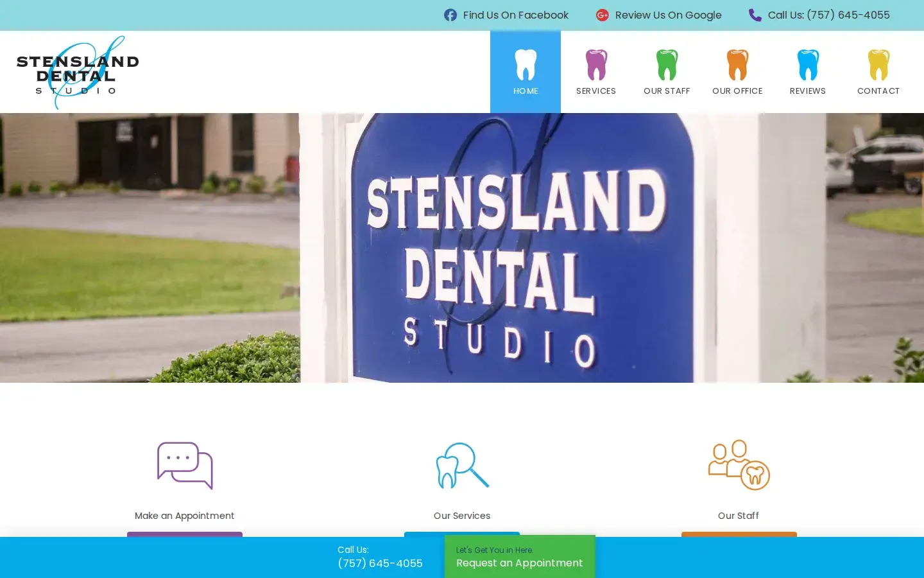The image size is (924, 578).
Task: Click the orange Our Office tooth icon
Action: (737, 65)
